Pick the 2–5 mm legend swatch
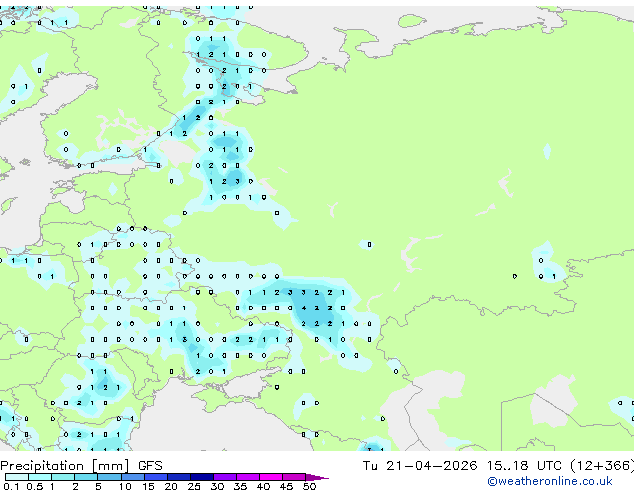 tap(86, 477)
